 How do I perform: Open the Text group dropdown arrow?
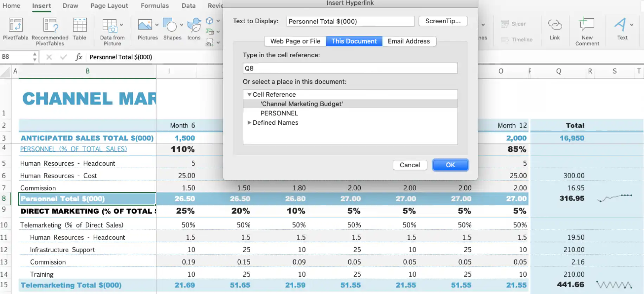[632, 25]
